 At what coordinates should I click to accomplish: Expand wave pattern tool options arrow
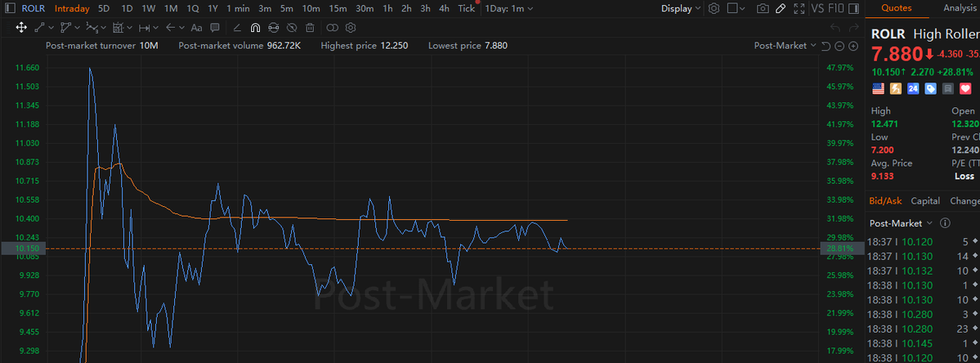coord(103,28)
